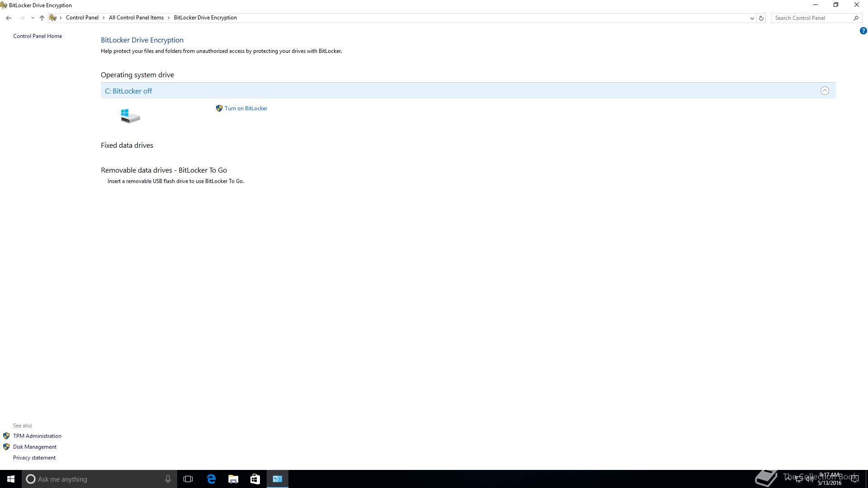This screenshot has width=868, height=488.
Task: Open recent locations dropdown arrow
Action: tap(33, 18)
